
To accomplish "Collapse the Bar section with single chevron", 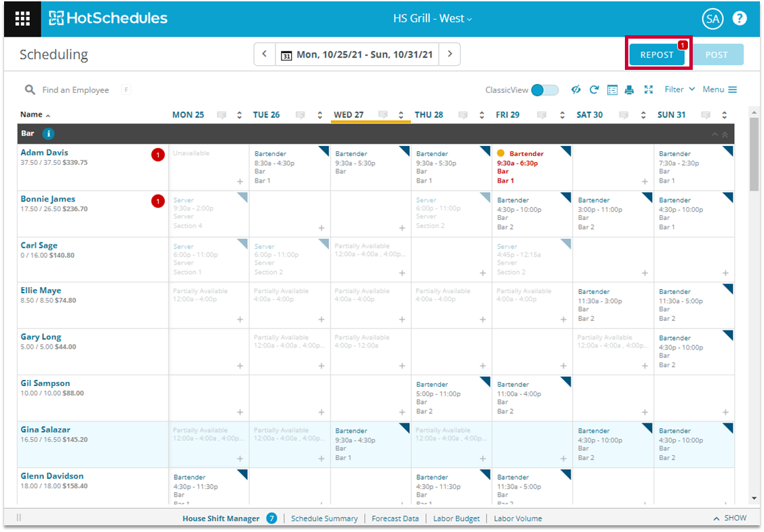I will pyautogui.click(x=713, y=134).
